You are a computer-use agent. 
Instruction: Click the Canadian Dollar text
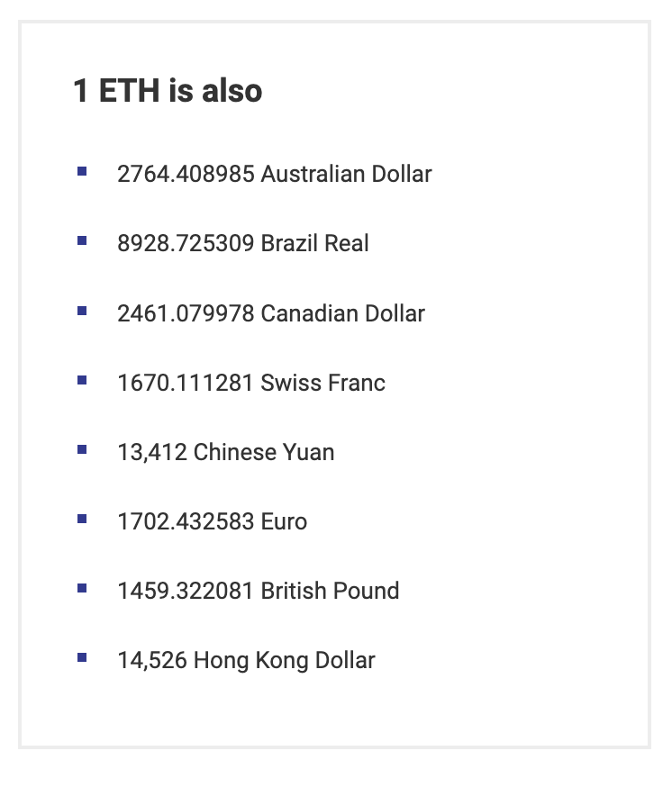pyautogui.click(x=342, y=313)
